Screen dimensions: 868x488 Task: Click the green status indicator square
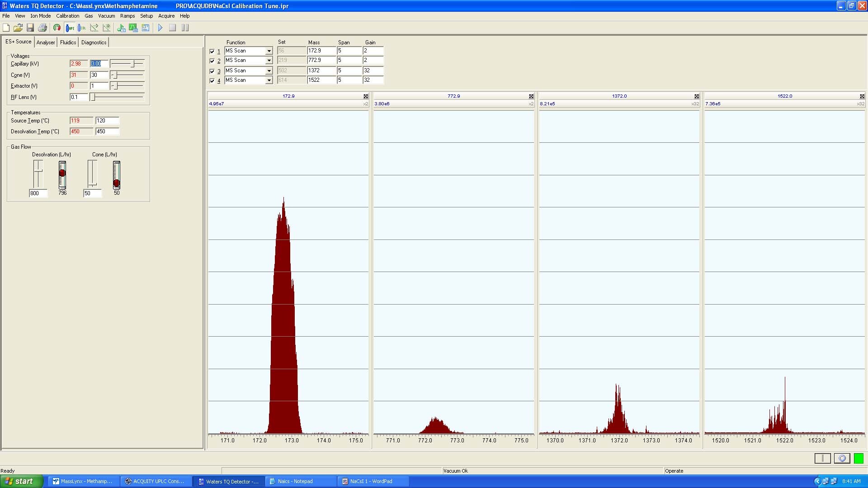click(859, 458)
